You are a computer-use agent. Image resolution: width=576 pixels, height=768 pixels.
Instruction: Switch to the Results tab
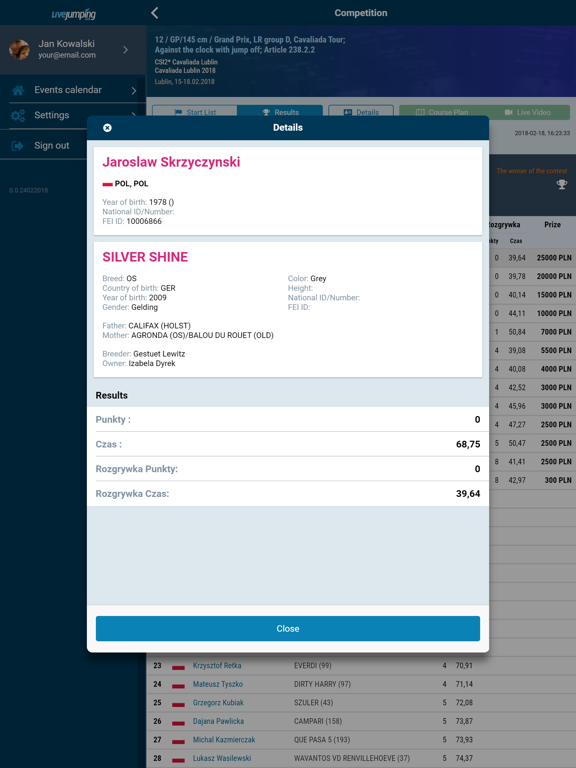280,112
